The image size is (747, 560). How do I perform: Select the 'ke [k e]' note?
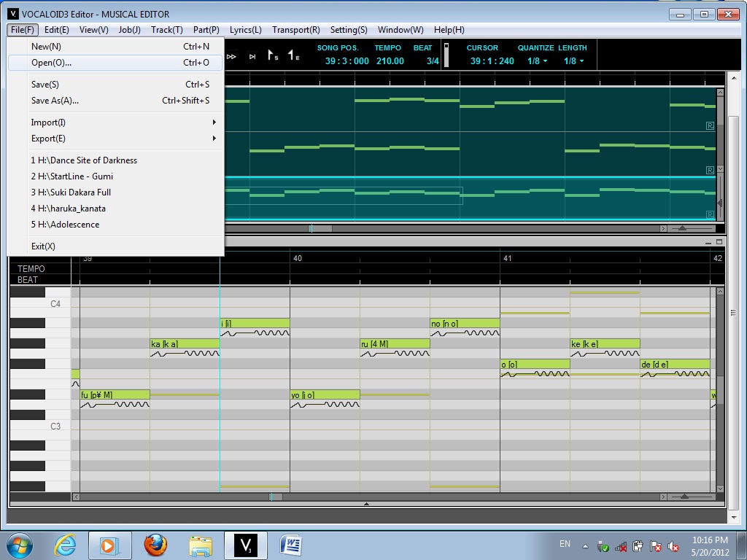(605, 344)
